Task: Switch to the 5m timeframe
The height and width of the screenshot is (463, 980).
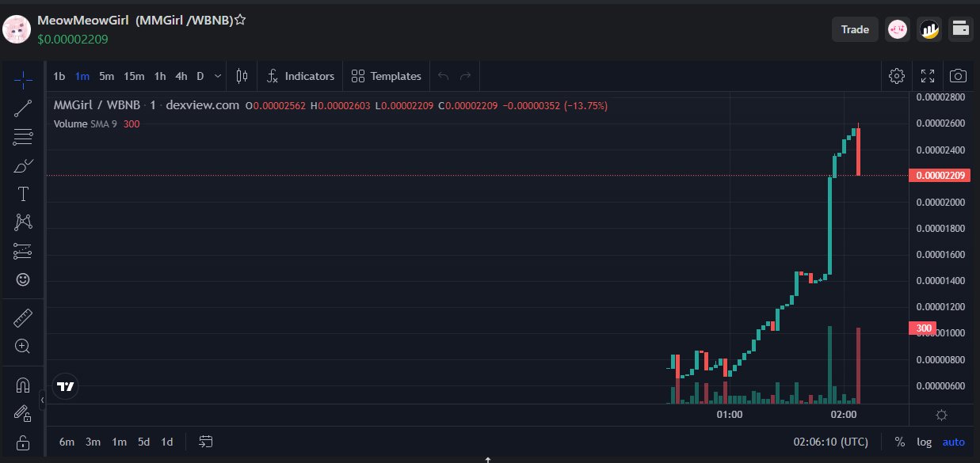Action: click(x=106, y=76)
